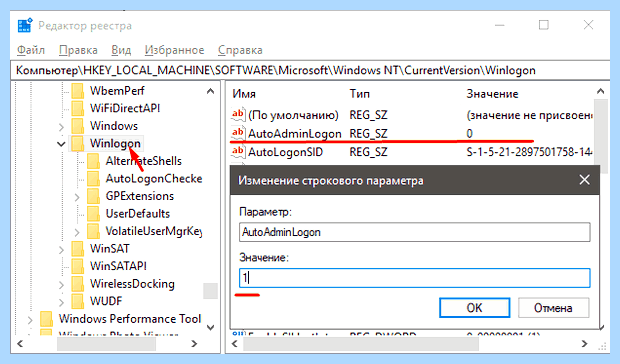Click the WinSAT folder icon
Screen dimensions: 620x364
coord(78,249)
